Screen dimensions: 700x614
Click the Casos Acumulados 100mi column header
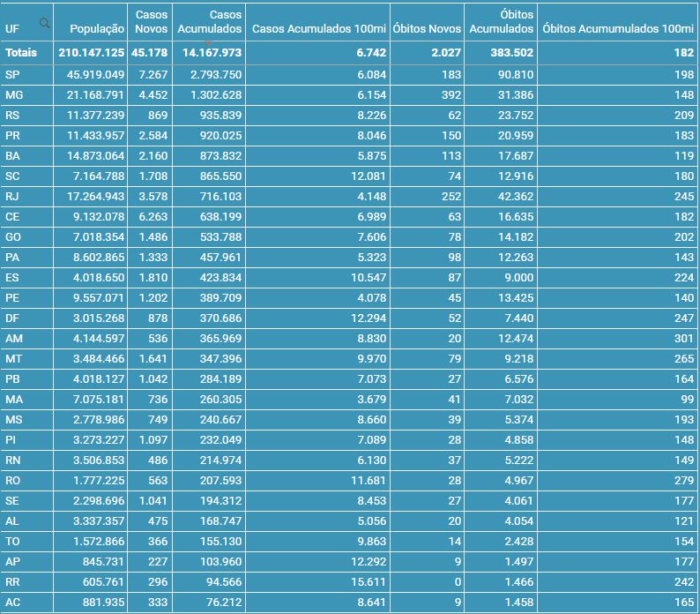[318, 29]
